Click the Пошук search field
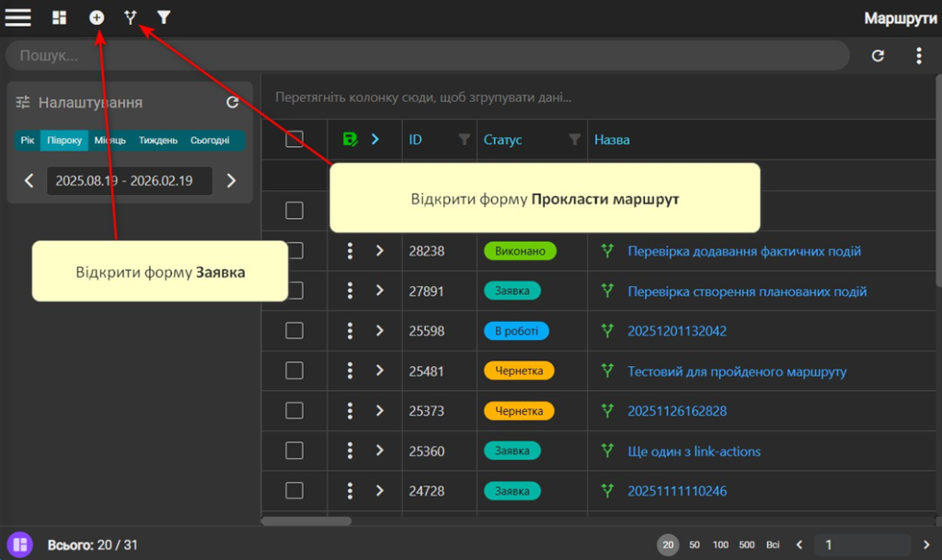 [x=428, y=56]
